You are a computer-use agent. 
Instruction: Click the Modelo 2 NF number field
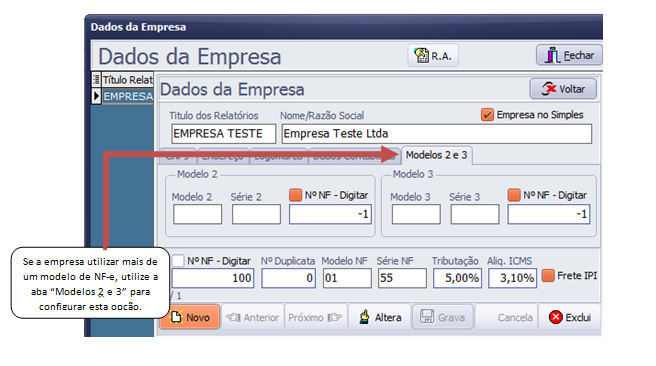pyautogui.click(x=330, y=214)
